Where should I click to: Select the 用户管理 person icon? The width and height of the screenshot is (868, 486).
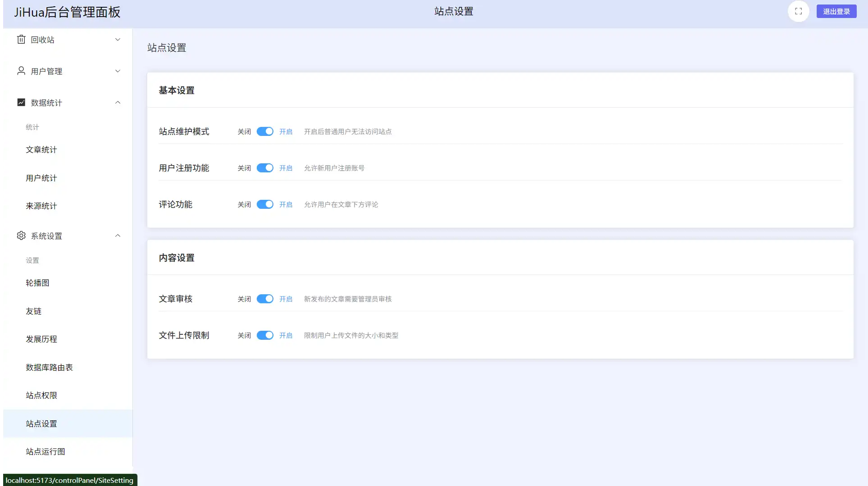(x=21, y=71)
